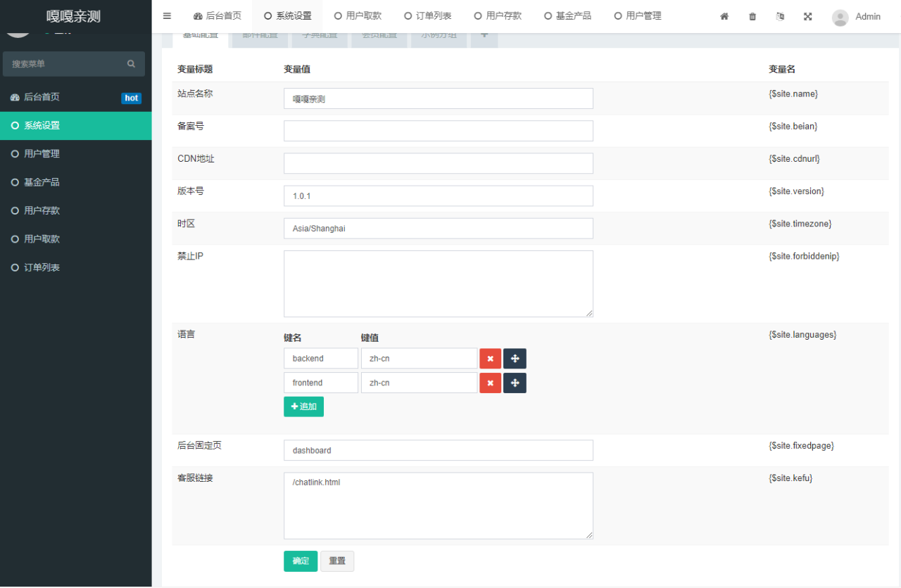Viewport: 901px width, 588px height.
Task: Add a language row with 追加 button
Action: pyautogui.click(x=303, y=407)
